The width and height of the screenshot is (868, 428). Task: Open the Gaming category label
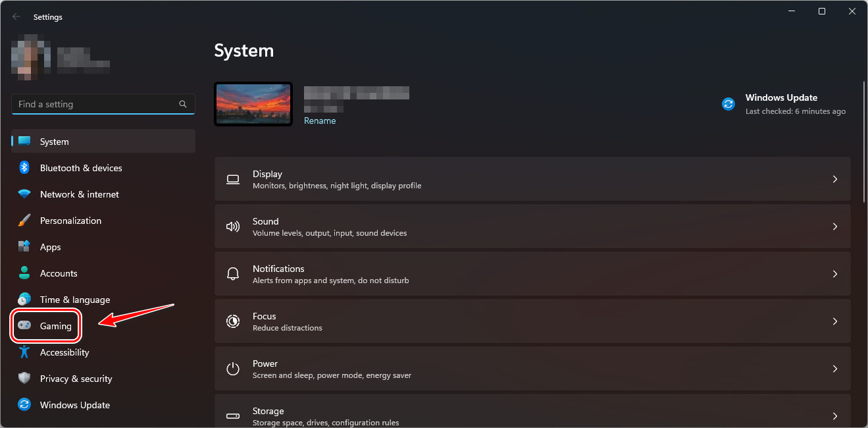[56, 326]
